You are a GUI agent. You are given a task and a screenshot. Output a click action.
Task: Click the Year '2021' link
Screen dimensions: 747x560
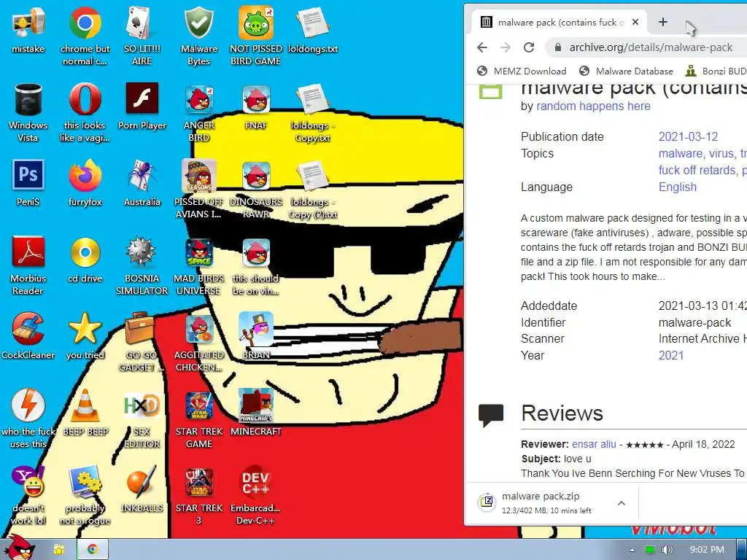pos(671,355)
